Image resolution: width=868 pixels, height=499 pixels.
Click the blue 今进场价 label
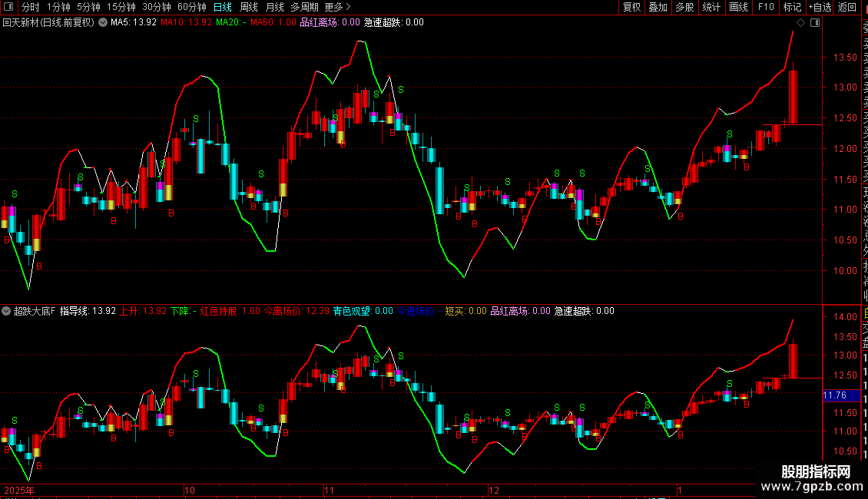[x=419, y=311]
